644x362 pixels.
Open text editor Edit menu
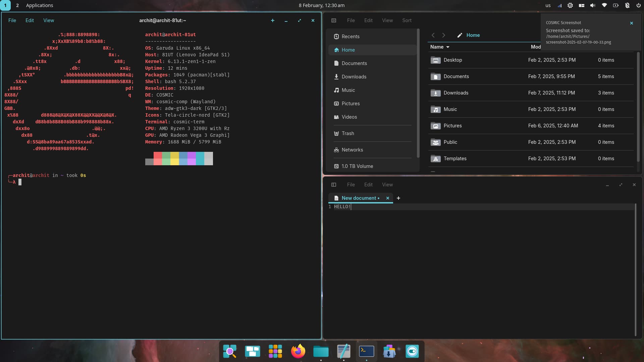pyautogui.click(x=368, y=185)
